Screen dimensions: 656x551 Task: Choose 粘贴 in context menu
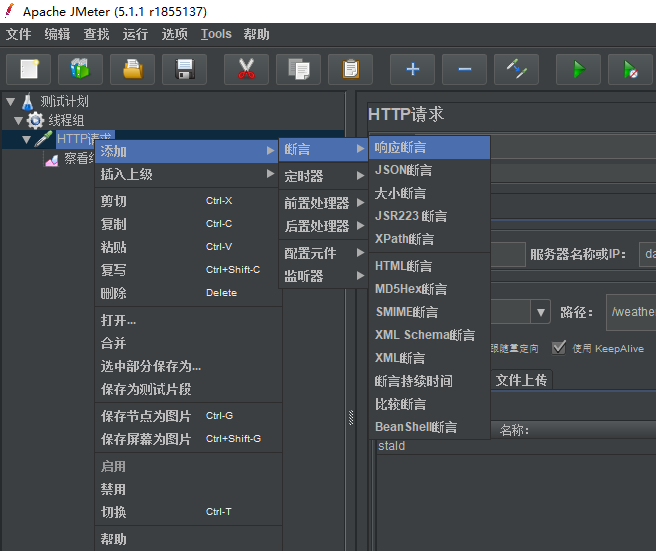(188, 247)
